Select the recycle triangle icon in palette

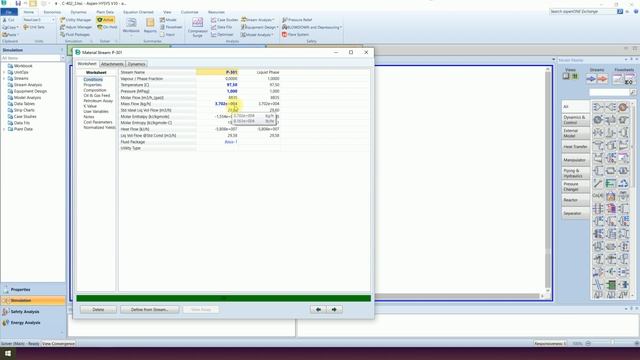623,184
